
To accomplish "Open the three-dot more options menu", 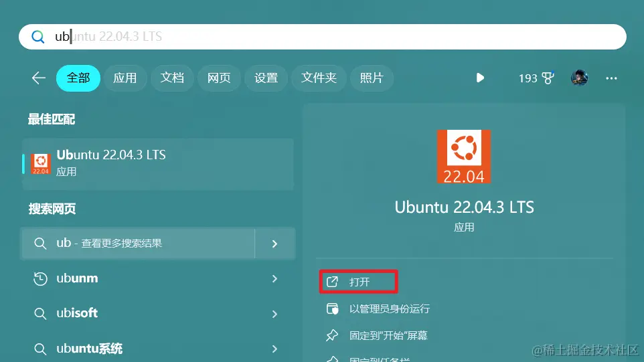I will pos(611,78).
